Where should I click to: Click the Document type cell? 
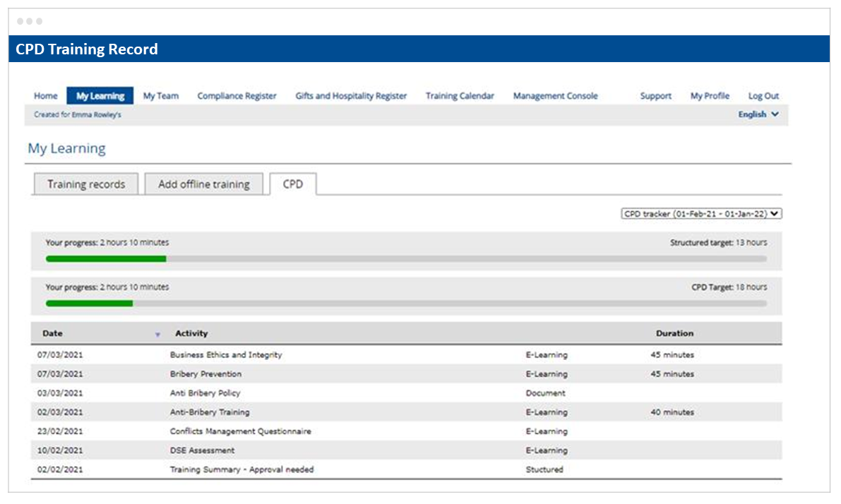(545, 393)
